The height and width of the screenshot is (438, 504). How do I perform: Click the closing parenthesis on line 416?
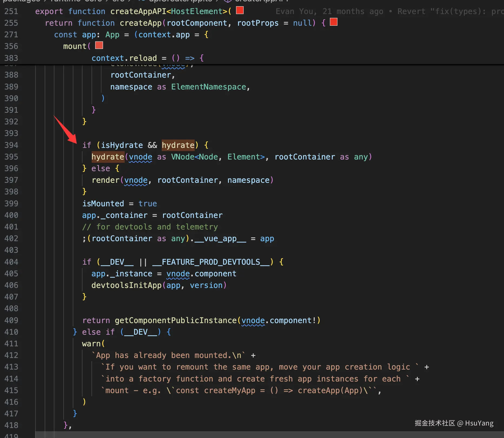(84, 402)
